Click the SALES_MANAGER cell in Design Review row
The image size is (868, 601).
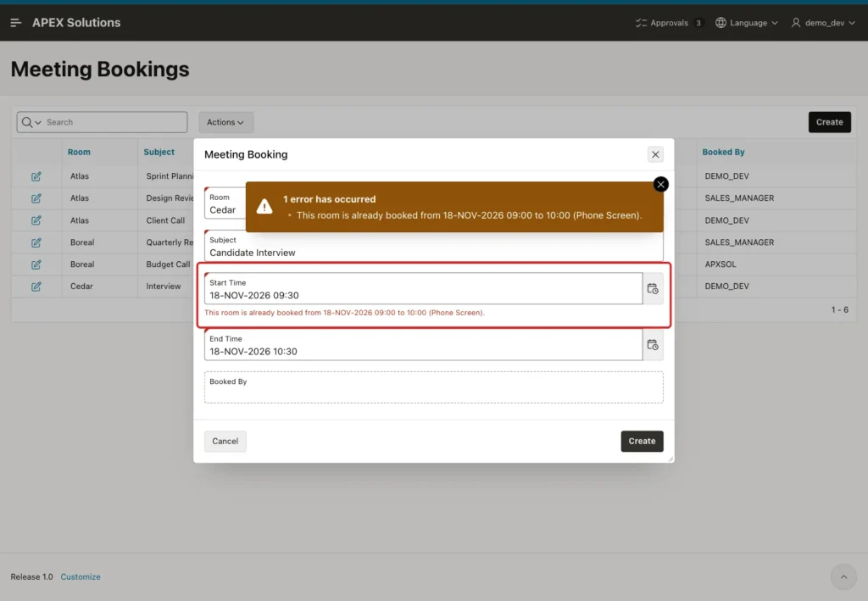coord(739,198)
